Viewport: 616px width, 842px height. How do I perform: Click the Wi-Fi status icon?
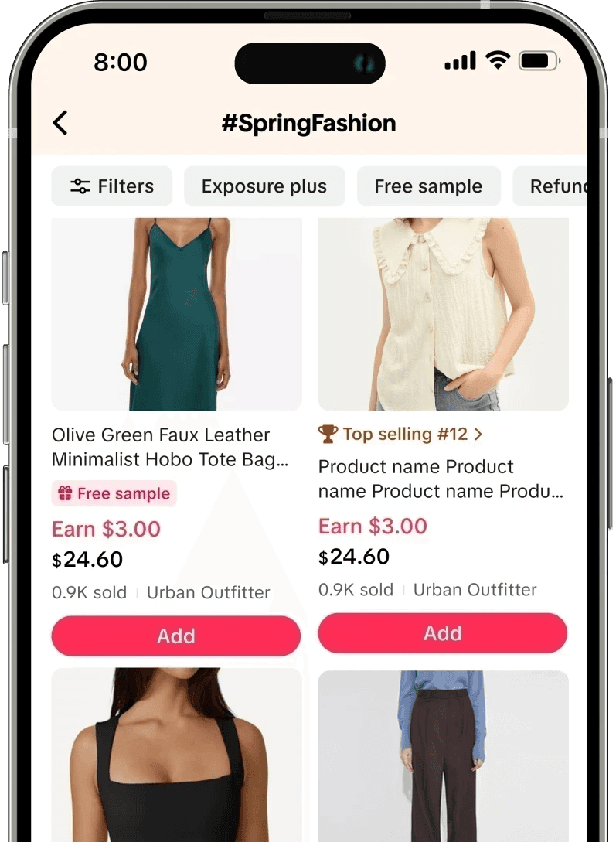(x=498, y=60)
